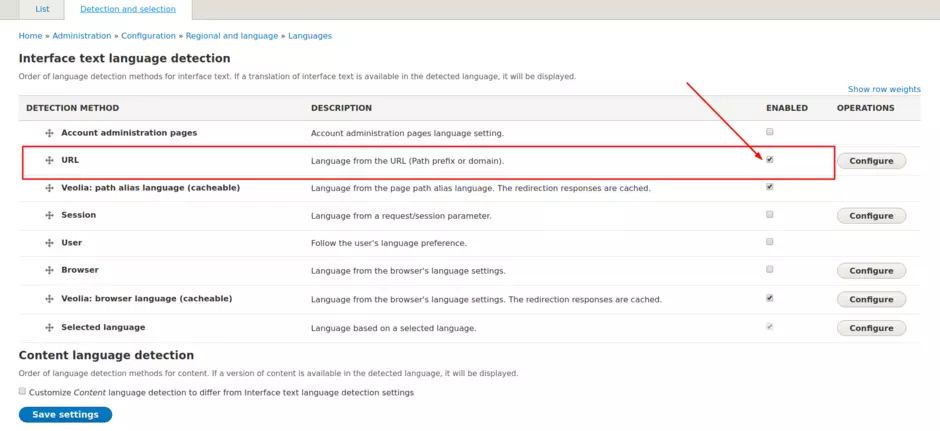
Task: Click the drag handle for URL row
Action: [x=49, y=161]
